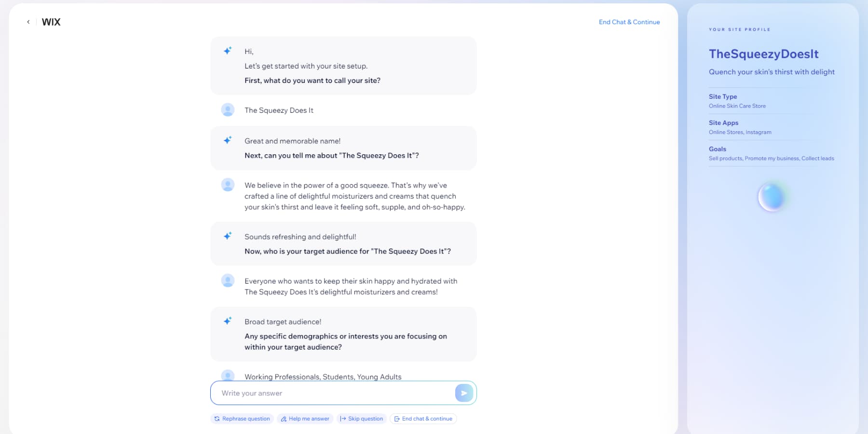This screenshot has width=868, height=434.
Task: Click the exit icon on End chat & continue chip
Action: coord(396,419)
